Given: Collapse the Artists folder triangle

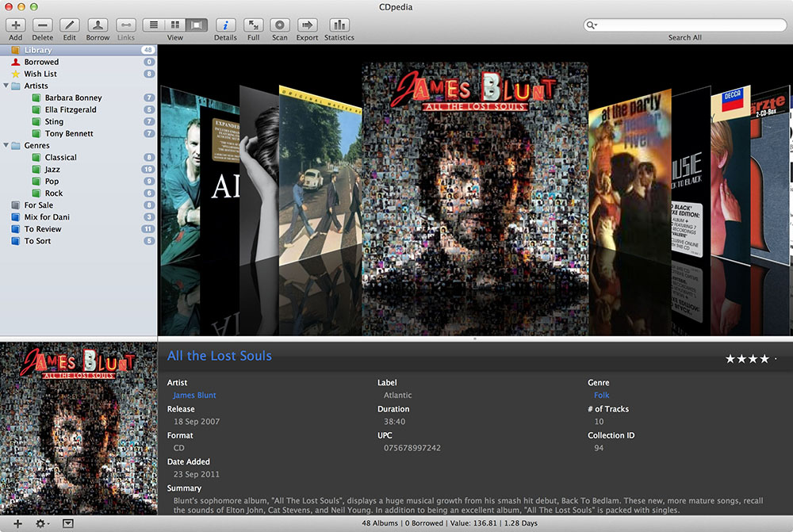Looking at the screenshot, I should point(6,86).
